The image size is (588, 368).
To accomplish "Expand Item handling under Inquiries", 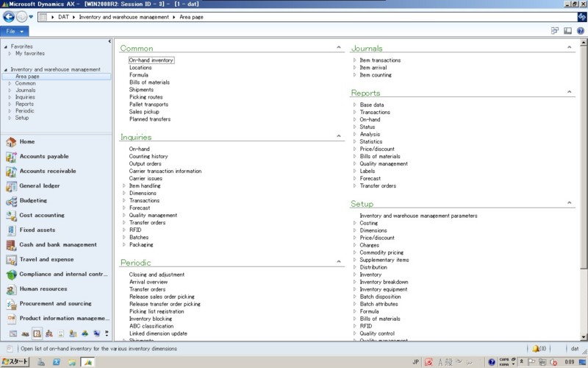I will [x=124, y=185].
